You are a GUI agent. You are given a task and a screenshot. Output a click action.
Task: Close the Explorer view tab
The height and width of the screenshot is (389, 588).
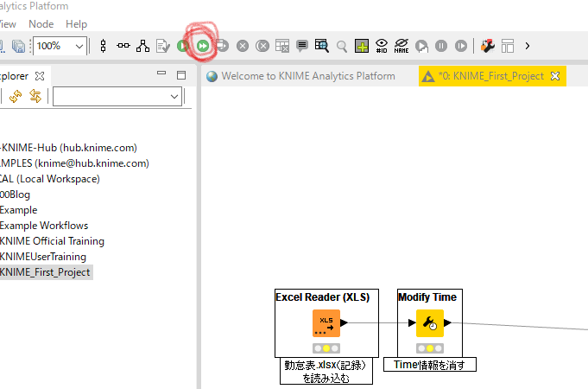[40, 76]
